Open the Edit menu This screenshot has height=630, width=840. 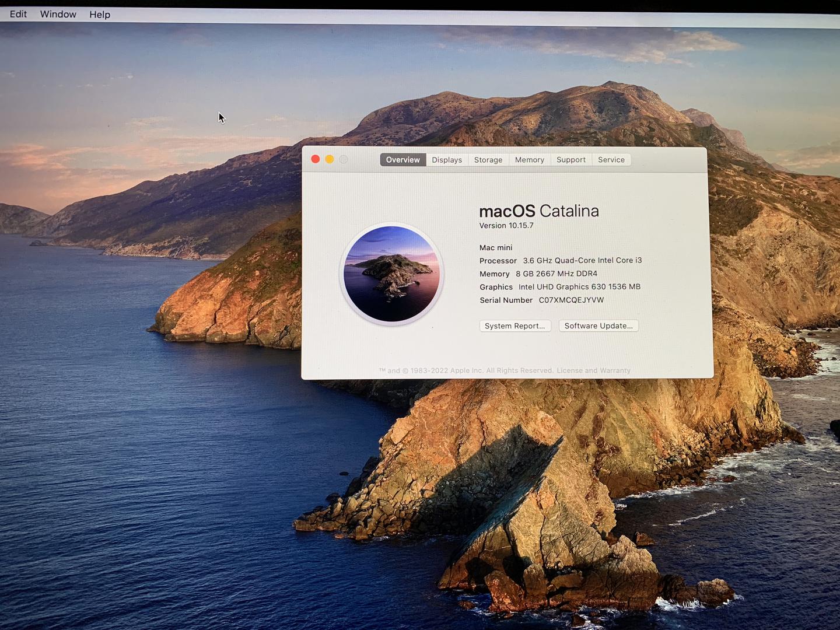click(18, 14)
